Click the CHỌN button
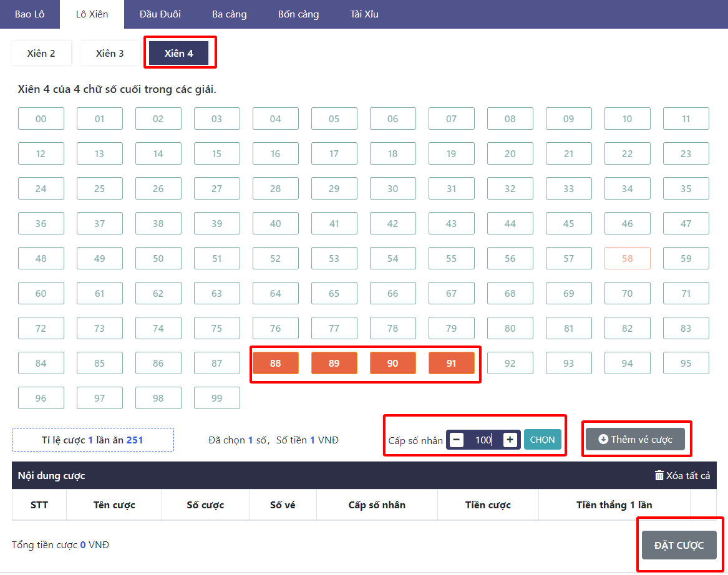Image resolution: width=728 pixels, height=575 pixels. pyautogui.click(x=542, y=440)
